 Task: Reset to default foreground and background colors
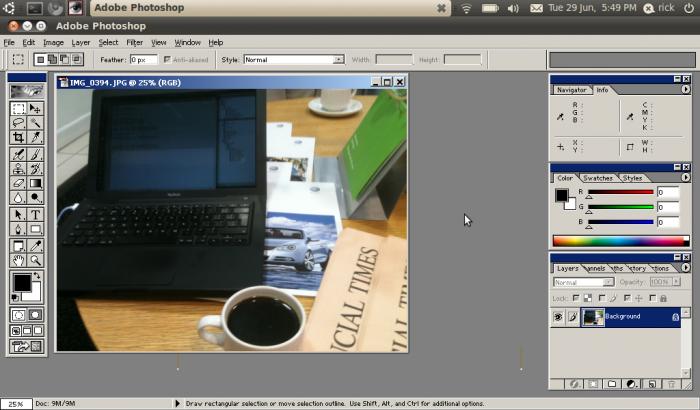coord(14,297)
